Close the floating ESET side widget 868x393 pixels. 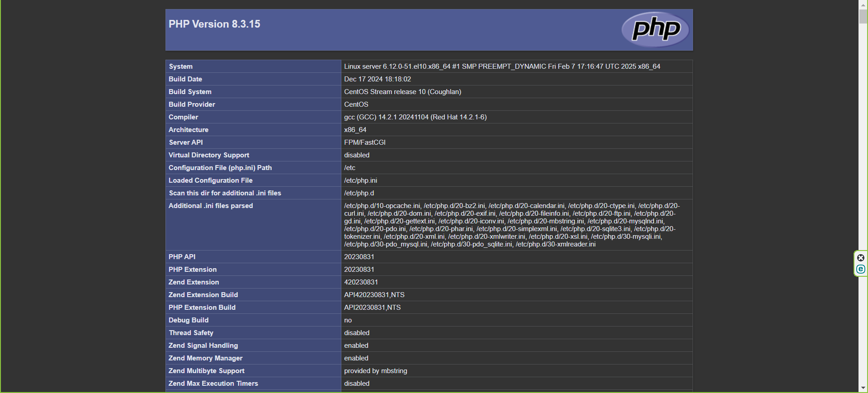(x=861, y=258)
